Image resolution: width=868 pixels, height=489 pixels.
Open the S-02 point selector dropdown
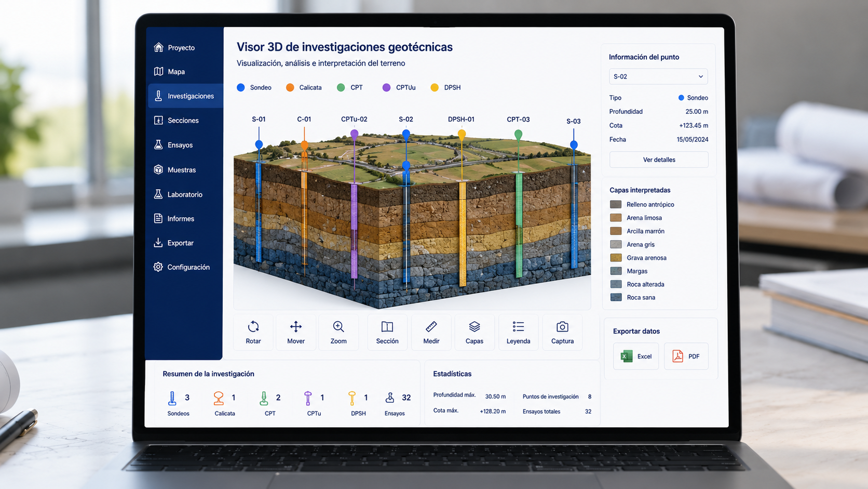coord(658,76)
